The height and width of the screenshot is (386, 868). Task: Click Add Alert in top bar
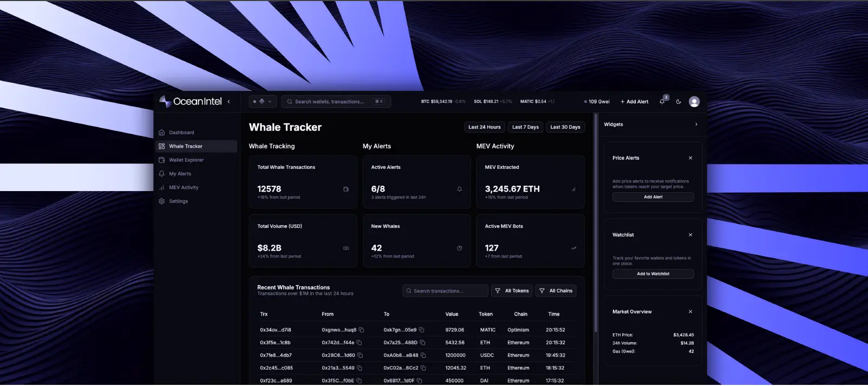point(634,102)
